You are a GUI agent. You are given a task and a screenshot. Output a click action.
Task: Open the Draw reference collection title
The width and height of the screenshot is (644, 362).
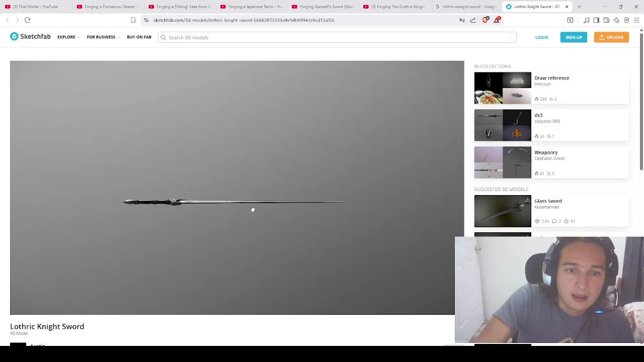point(551,78)
